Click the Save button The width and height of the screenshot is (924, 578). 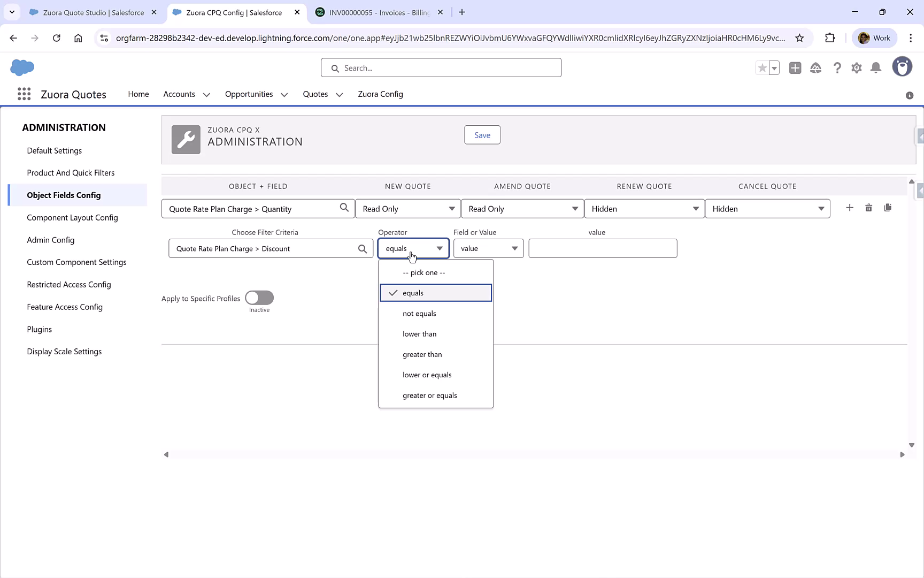click(482, 135)
